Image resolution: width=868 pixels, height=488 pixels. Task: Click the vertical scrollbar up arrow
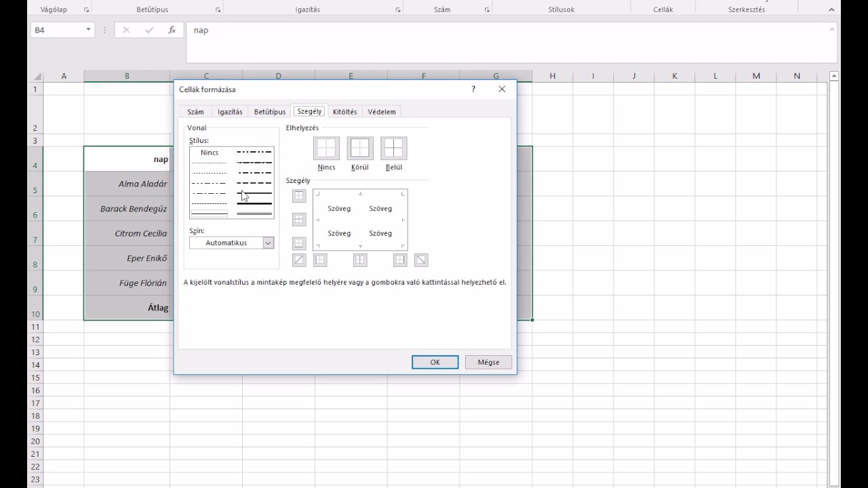coord(834,76)
